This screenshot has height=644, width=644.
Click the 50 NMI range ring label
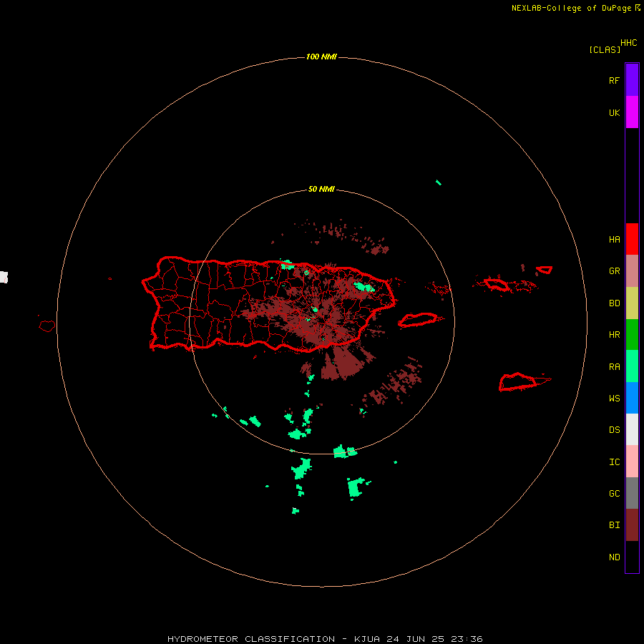(321, 189)
